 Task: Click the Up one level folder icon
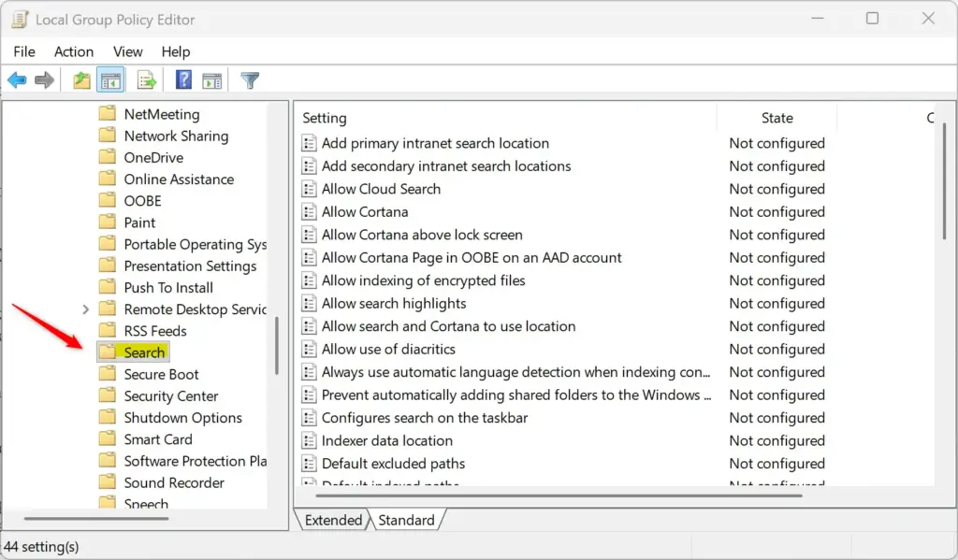tap(81, 80)
